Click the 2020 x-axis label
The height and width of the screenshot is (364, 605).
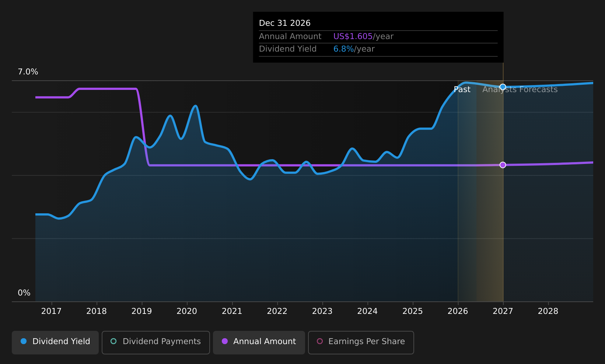click(x=187, y=311)
